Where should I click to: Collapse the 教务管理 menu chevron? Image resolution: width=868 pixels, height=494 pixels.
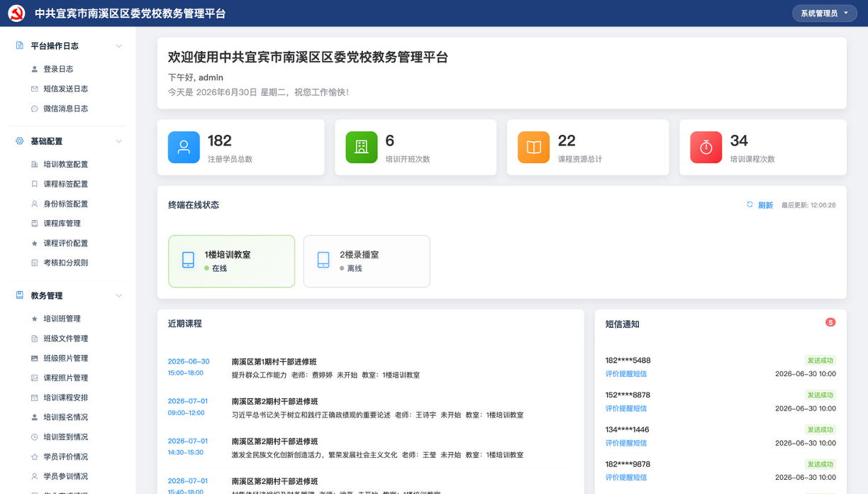[118, 295]
